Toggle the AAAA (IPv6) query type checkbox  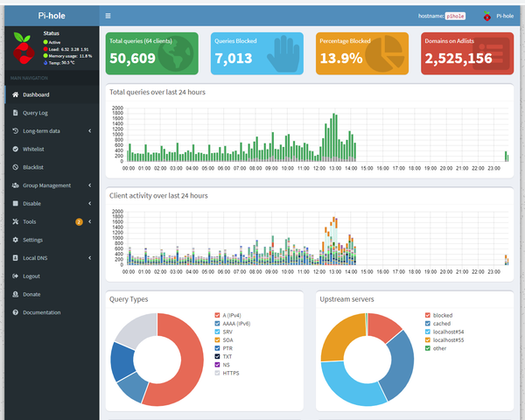tap(217, 324)
